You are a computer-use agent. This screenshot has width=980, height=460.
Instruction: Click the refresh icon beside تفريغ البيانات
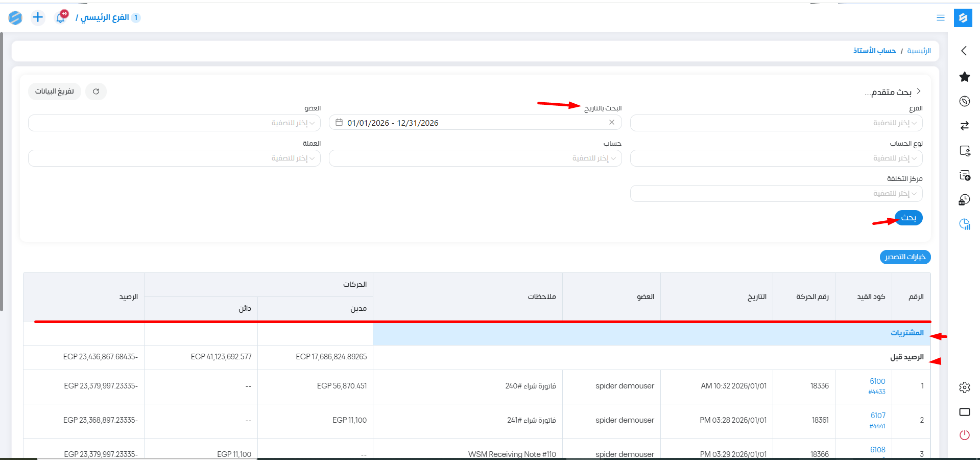click(x=96, y=91)
